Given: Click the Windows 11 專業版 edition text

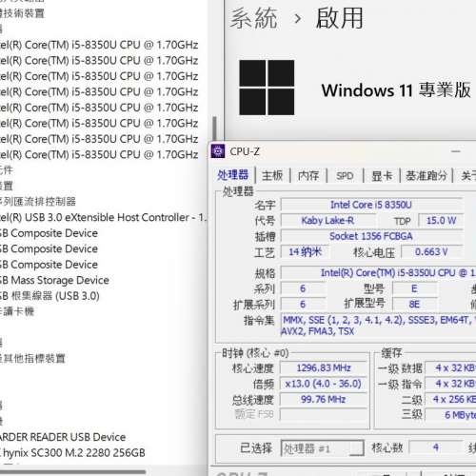Looking at the screenshot, I should [x=396, y=90].
